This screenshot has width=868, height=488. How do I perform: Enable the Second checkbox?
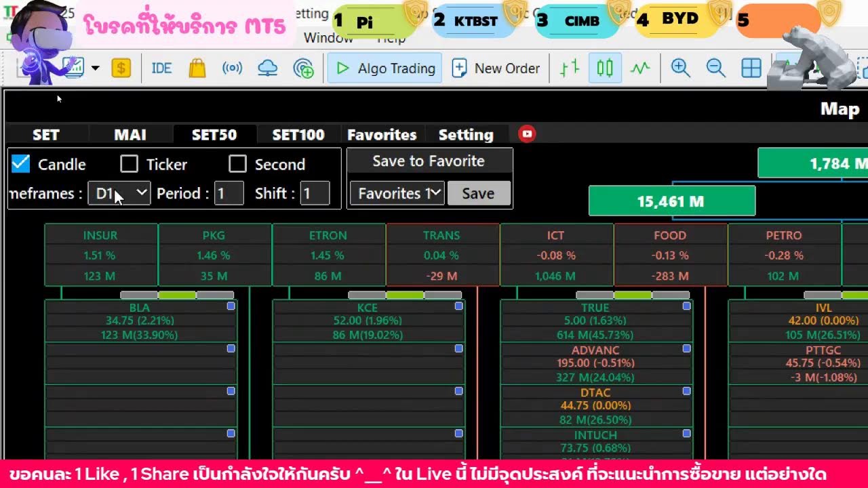237,164
